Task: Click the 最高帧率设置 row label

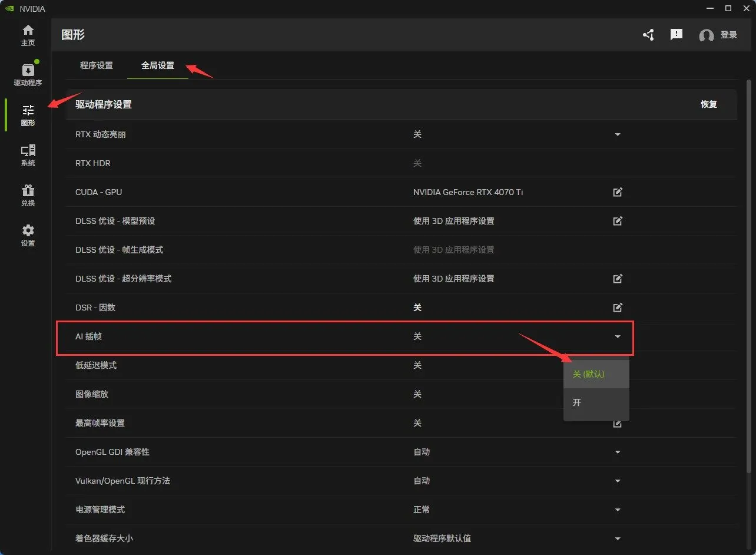Action: tap(100, 423)
